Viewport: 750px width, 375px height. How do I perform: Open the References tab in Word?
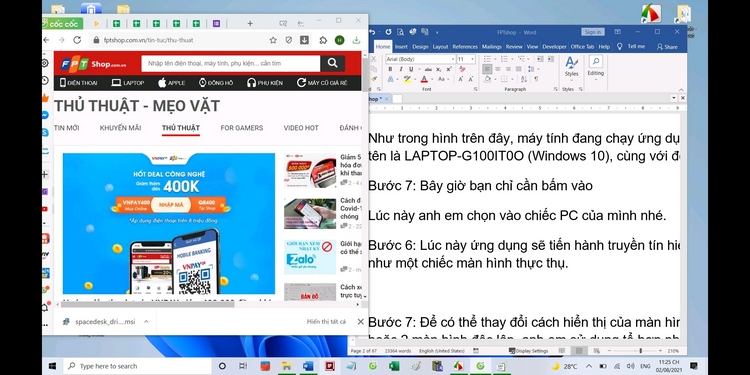465,46
